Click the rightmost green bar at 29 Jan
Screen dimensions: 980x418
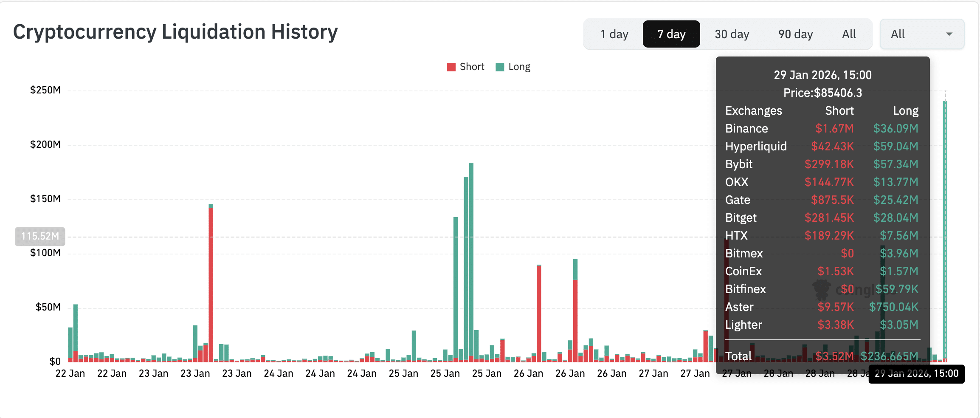click(x=945, y=229)
